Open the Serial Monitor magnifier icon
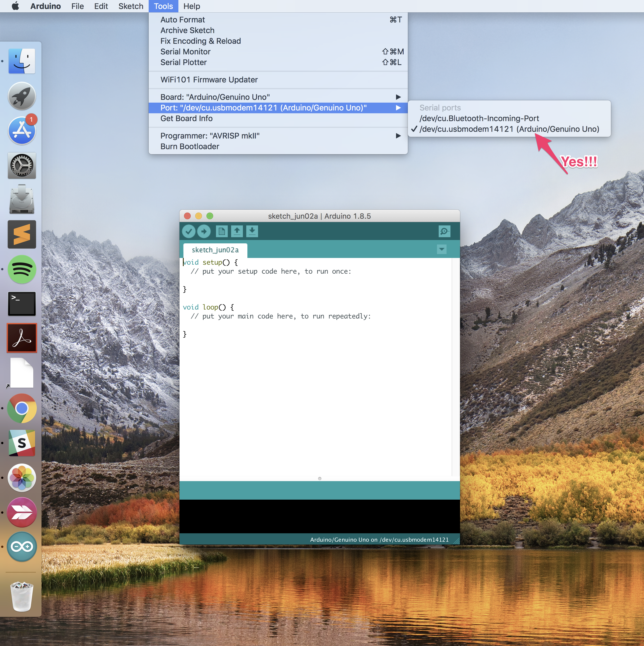 [x=444, y=231]
